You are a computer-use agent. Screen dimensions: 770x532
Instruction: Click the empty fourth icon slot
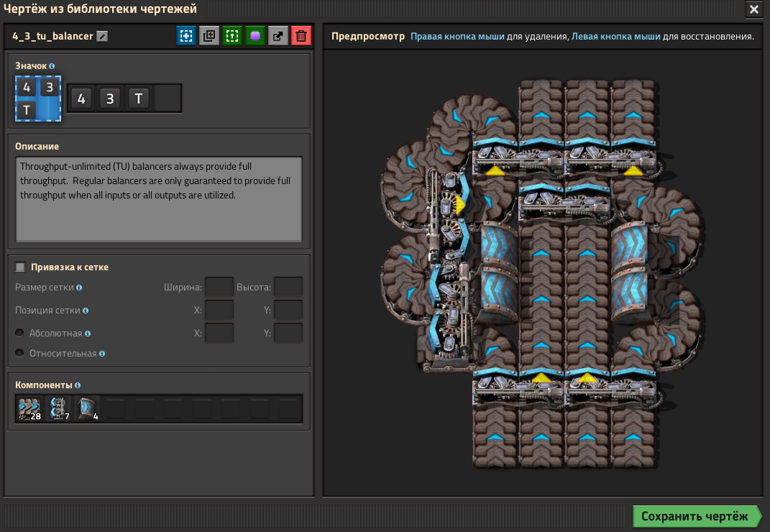[167, 98]
